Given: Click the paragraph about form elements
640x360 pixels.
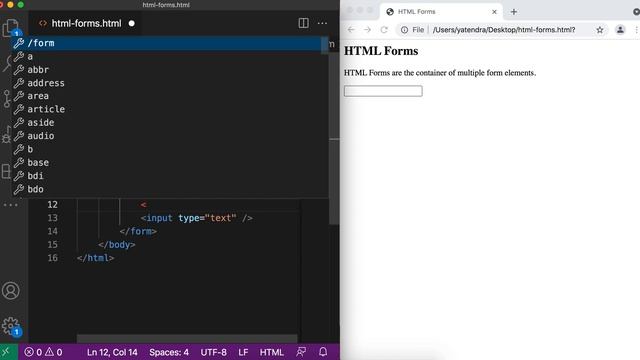Looking at the screenshot, I should (x=440, y=73).
